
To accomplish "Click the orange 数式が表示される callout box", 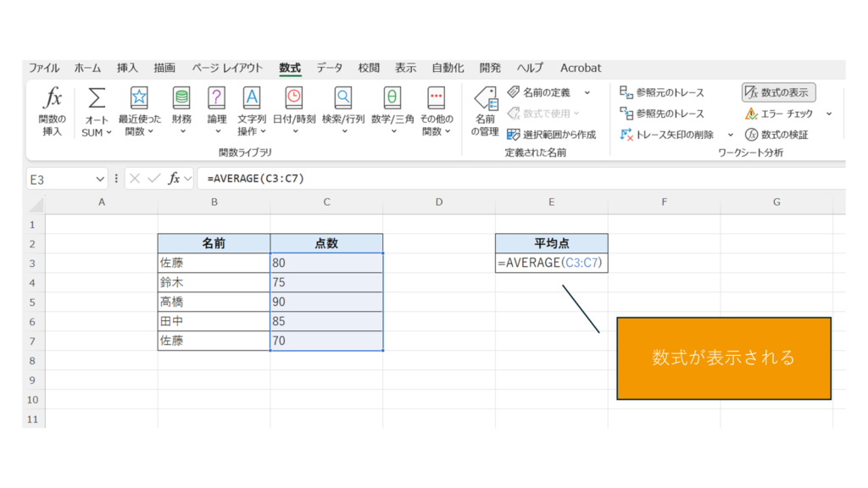I will pyautogui.click(x=723, y=358).
